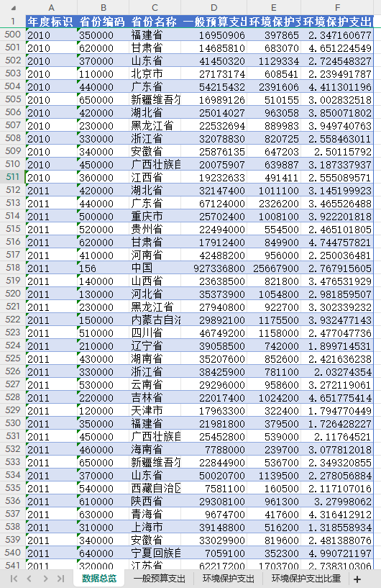Click the 青海省 cell
This screenshot has width=381, height=588.
tap(155, 514)
